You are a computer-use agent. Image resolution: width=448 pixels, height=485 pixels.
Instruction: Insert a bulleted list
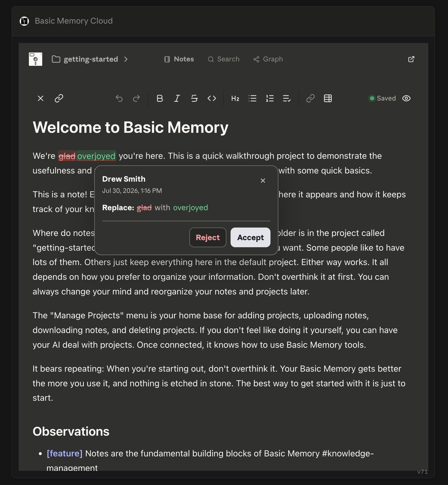point(253,98)
